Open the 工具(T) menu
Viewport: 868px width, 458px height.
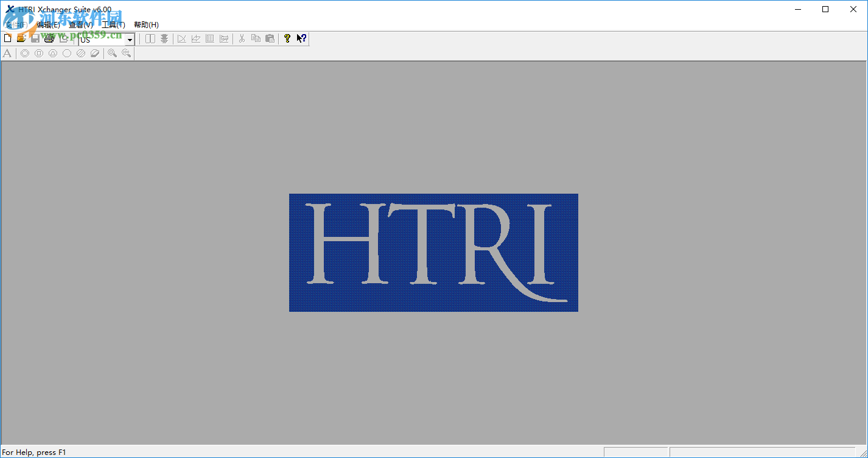[x=113, y=24]
